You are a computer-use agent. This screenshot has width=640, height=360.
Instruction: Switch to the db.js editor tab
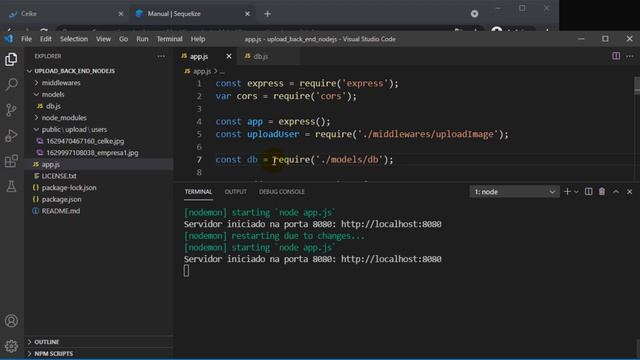pos(260,56)
